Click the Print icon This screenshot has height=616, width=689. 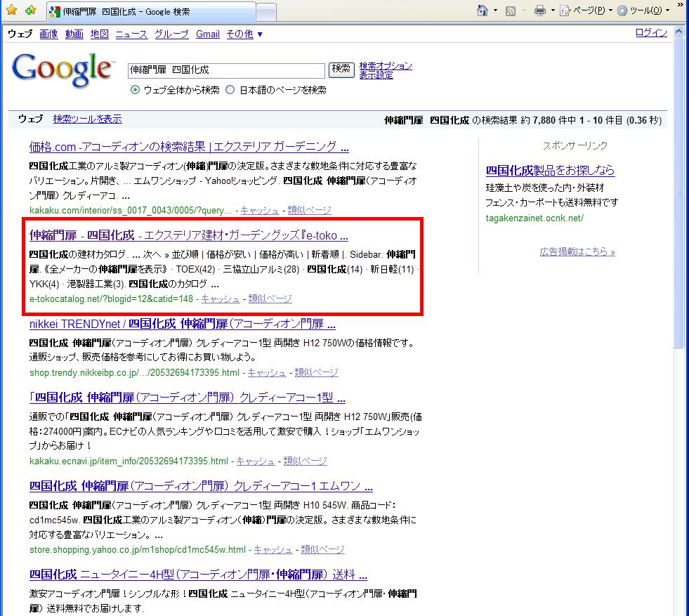tap(540, 11)
